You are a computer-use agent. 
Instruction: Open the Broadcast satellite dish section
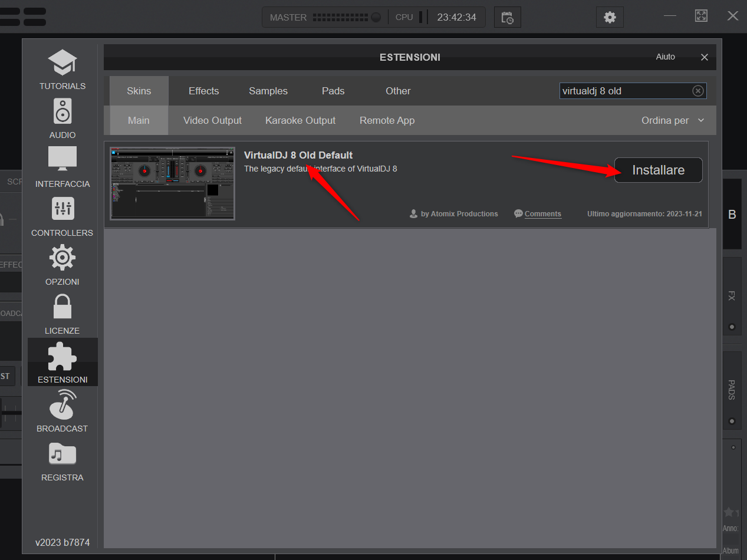pos(62,411)
